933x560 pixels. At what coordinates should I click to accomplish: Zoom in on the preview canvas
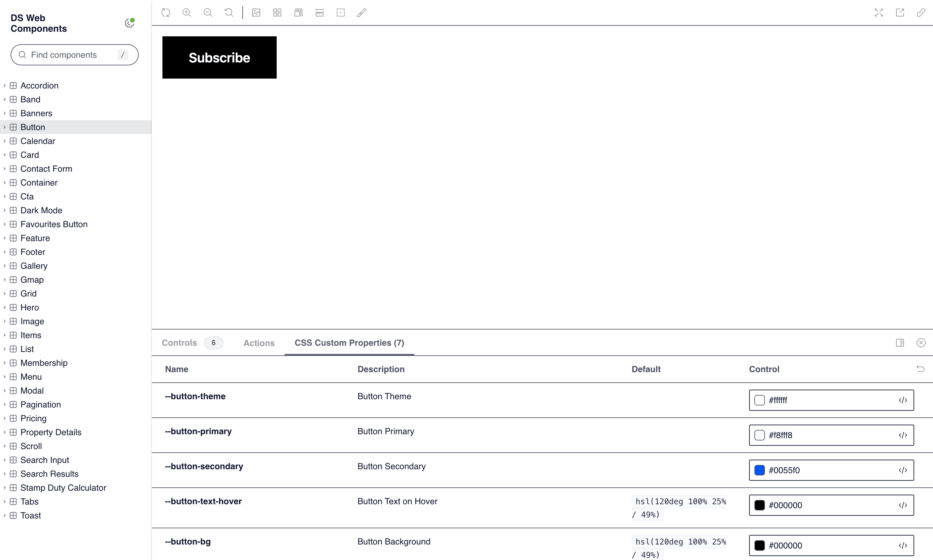187,13
